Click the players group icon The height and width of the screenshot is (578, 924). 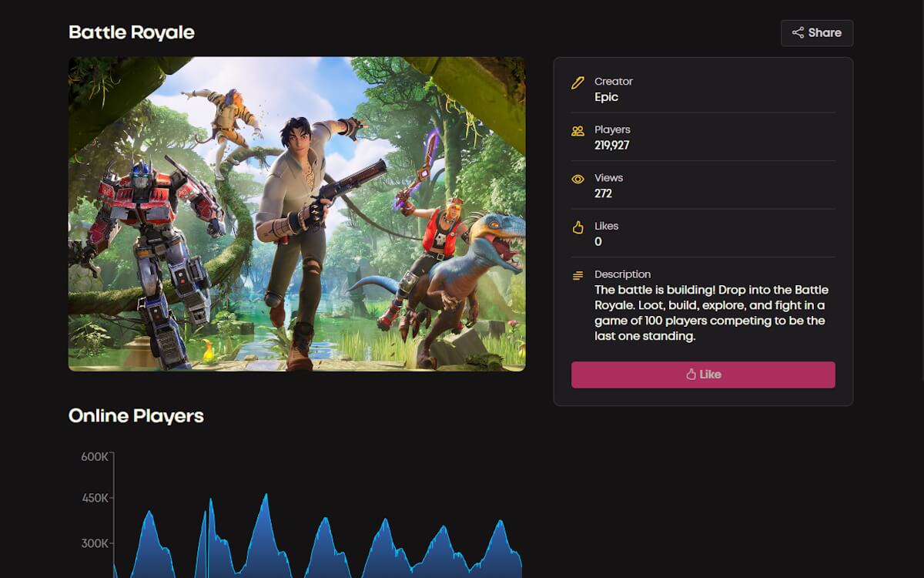click(577, 131)
